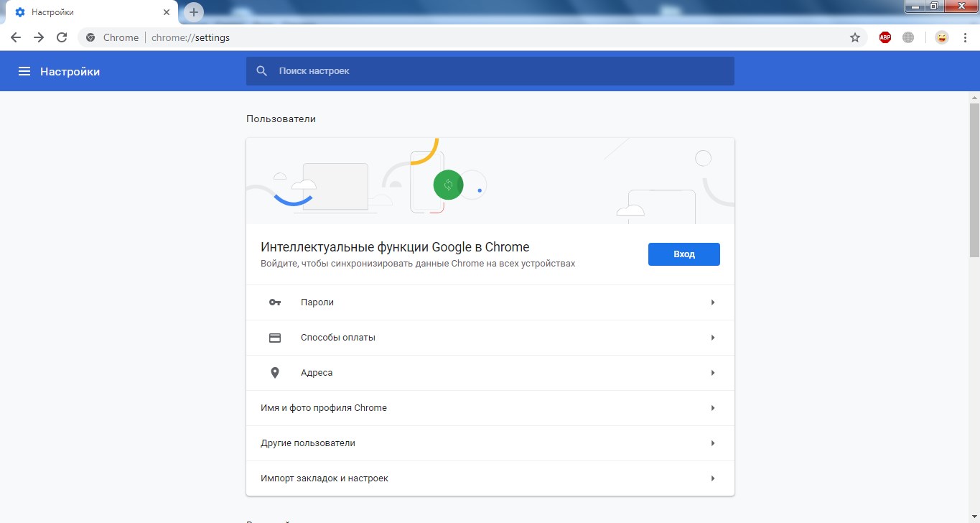This screenshot has width=980, height=523.
Task: Open the ABP Adblock Plus extension
Action: (885, 37)
